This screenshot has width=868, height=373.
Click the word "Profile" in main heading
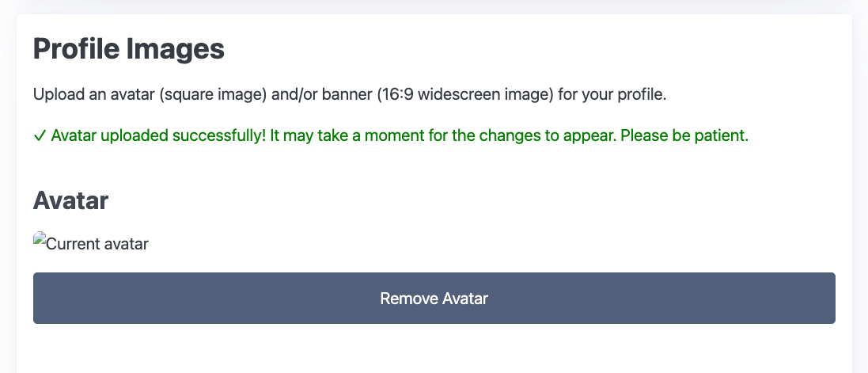[x=76, y=50]
